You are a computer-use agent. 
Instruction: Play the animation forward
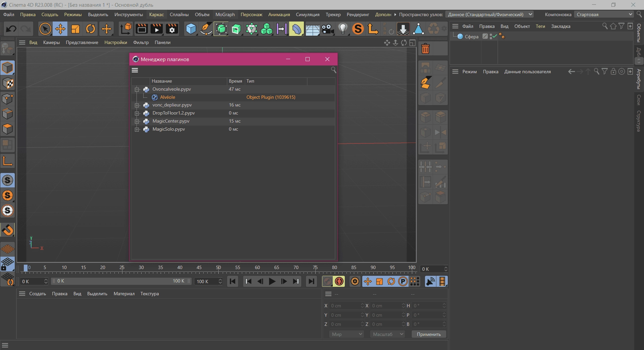tap(272, 281)
